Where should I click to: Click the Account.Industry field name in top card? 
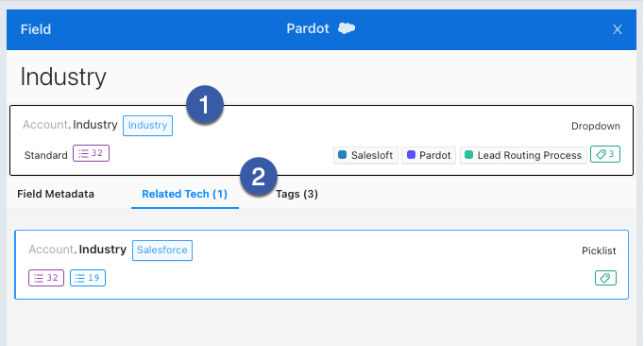click(70, 125)
